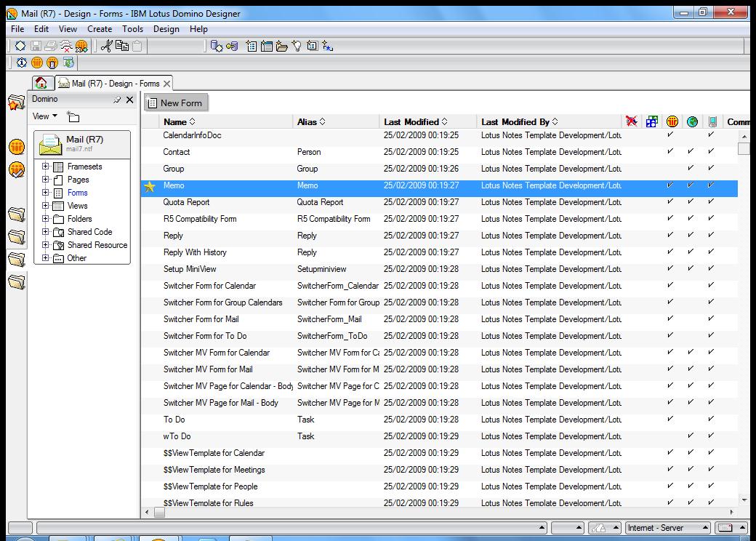756x541 pixels.
Task: Open the File menu
Action: pos(17,29)
